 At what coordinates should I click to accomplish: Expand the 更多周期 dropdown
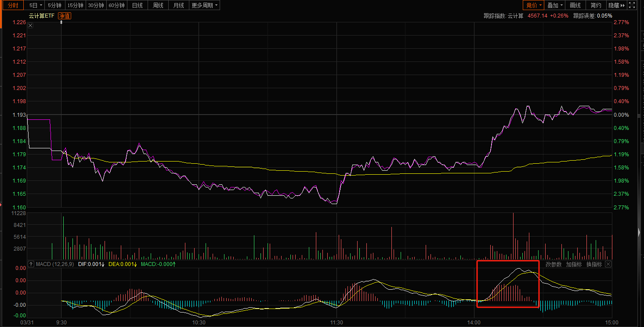(205, 5)
